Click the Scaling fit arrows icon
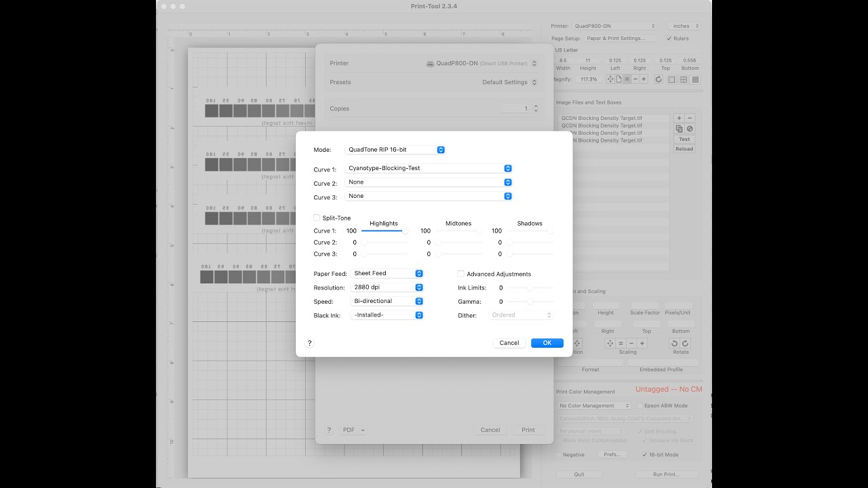The width and height of the screenshot is (868, 488). coord(610,344)
